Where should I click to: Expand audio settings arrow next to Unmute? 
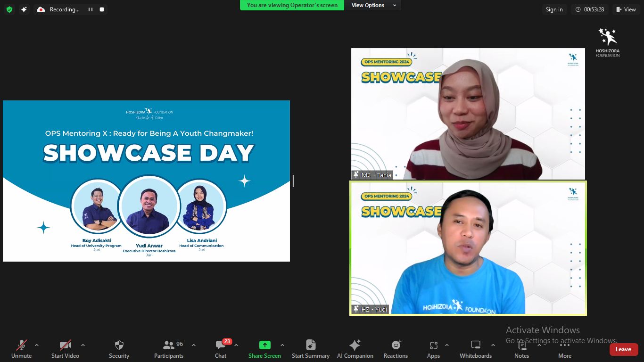click(x=37, y=345)
